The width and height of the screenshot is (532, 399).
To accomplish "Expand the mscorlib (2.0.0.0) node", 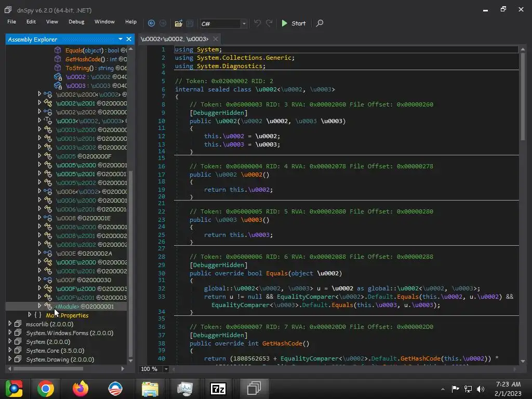I will (10, 324).
